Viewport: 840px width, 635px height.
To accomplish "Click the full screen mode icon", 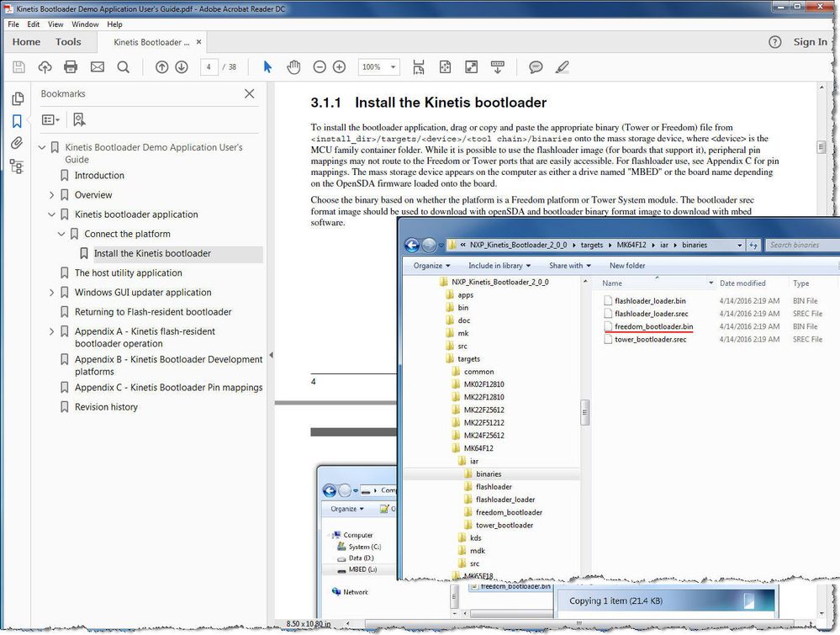I will tap(471, 67).
